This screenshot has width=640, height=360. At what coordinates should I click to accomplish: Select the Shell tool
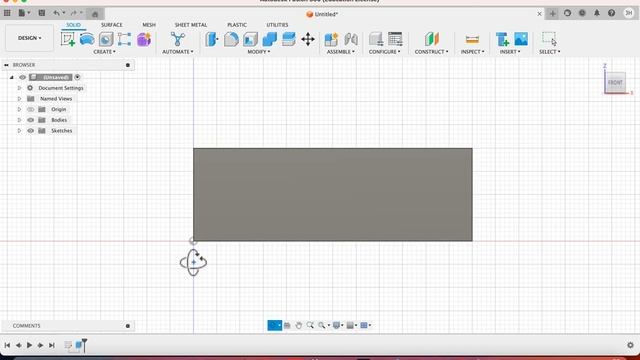250,39
